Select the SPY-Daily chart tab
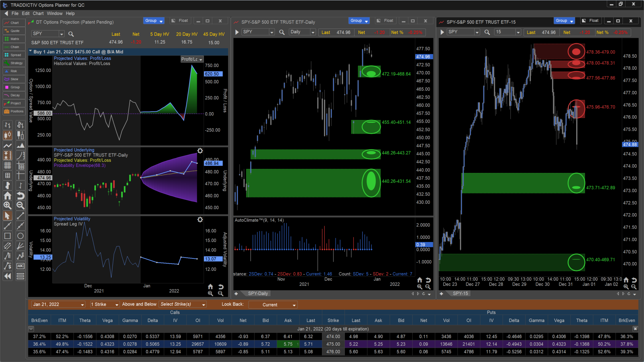Screen dimensions: 644x362 258,294
